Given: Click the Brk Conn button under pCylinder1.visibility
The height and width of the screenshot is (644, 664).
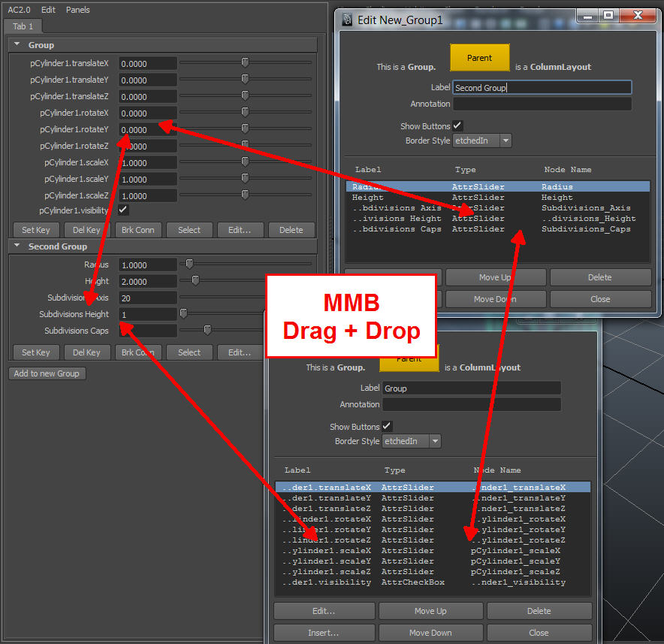Looking at the screenshot, I should tap(137, 230).
